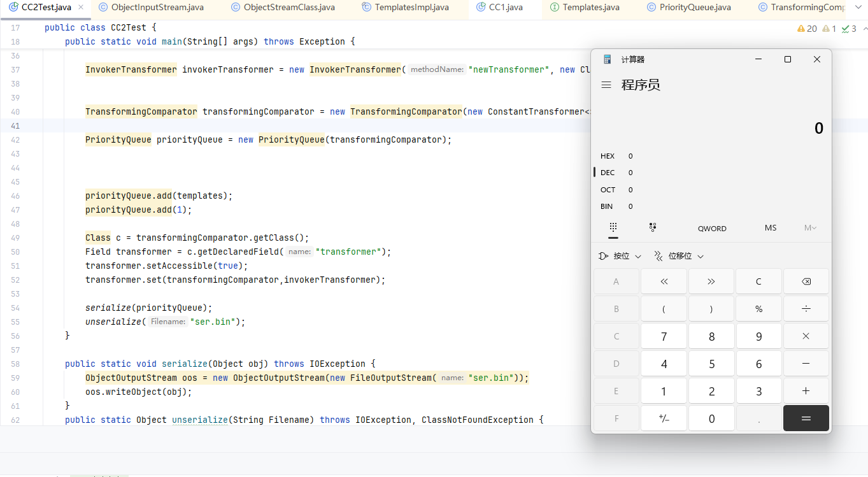This screenshot has width=868, height=477.
Task: Click "serialize(priorityQueue);" on line 54
Action: pyautogui.click(x=149, y=308)
